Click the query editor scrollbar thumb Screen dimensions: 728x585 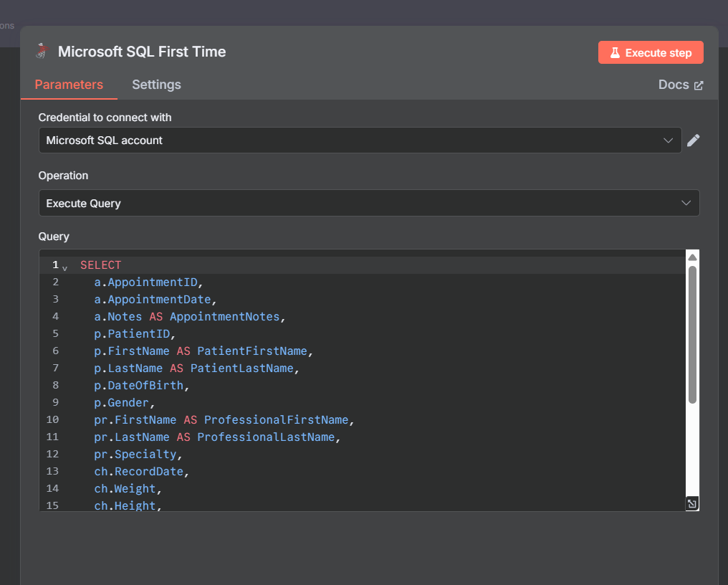point(692,333)
